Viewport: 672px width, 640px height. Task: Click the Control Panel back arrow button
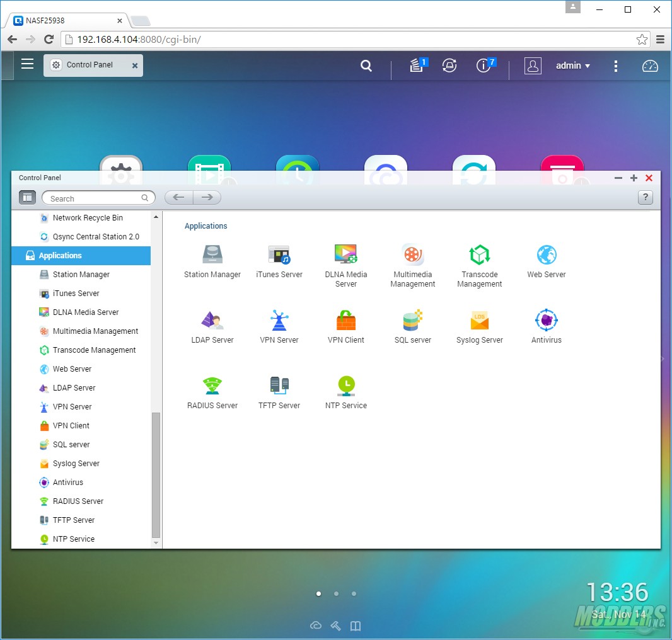(178, 197)
